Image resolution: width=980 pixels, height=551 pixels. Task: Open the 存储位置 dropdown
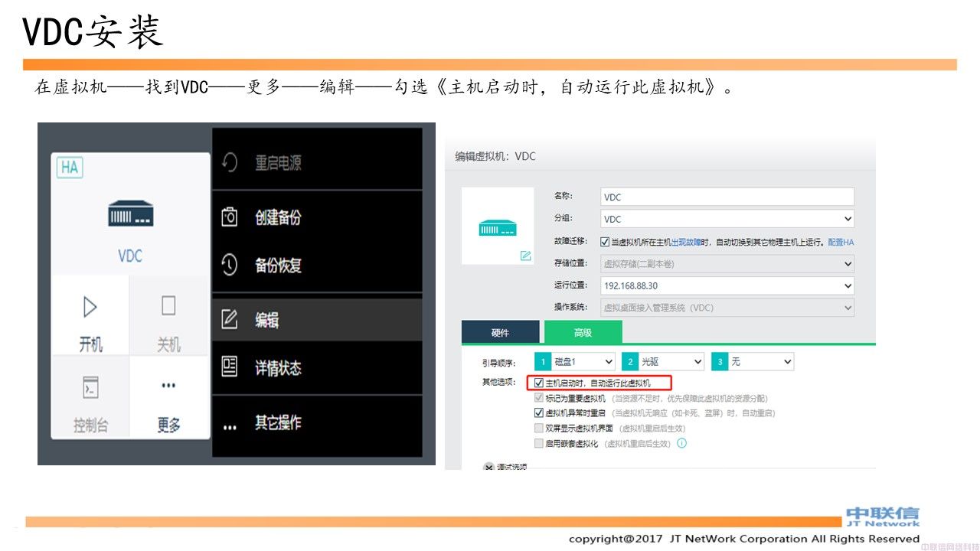pos(727,263)
